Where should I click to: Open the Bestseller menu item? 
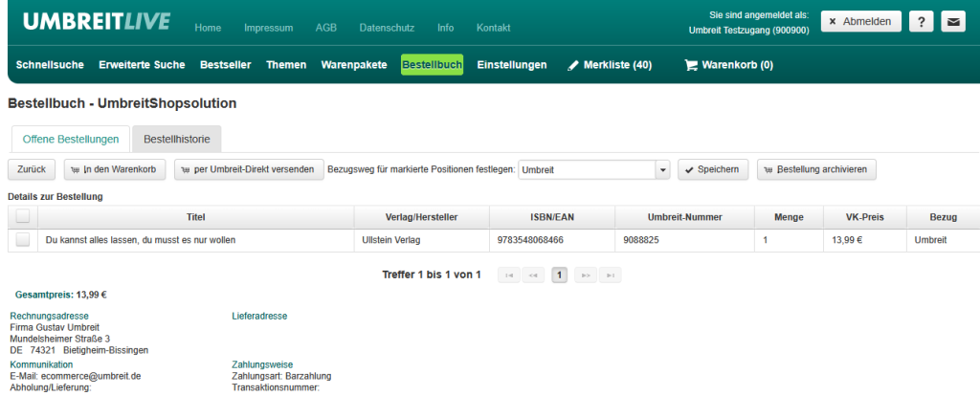[x=225, y=65]
